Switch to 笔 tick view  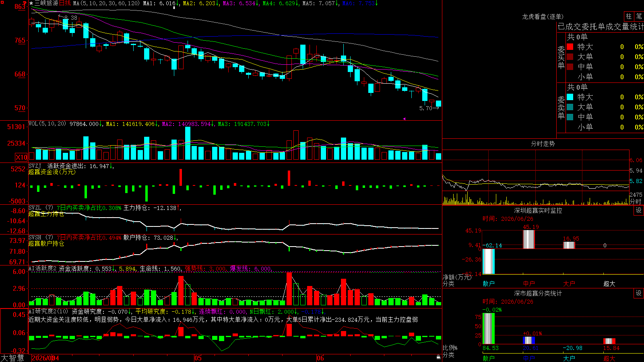point(639,16)
